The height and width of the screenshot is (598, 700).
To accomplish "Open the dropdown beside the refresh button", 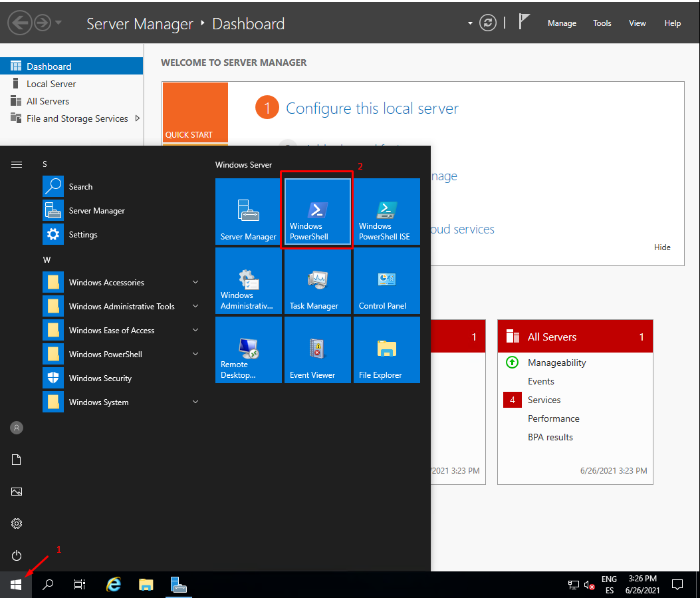I will [469, 23].
